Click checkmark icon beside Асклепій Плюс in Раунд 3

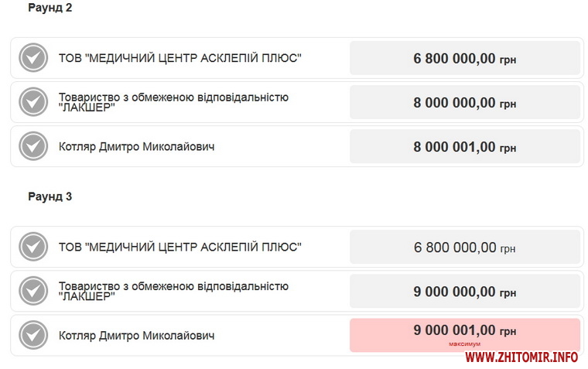(33, 247)
